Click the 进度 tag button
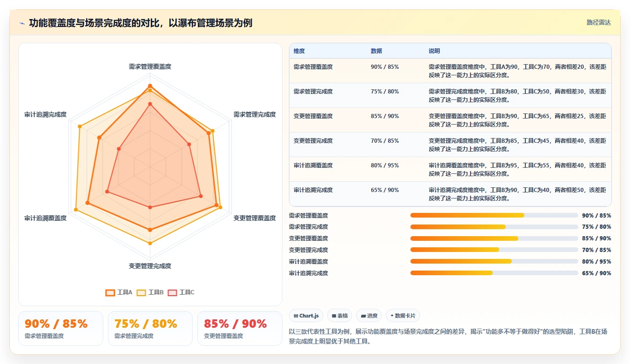This screenshot has width=630, height=364. [369, 316]
